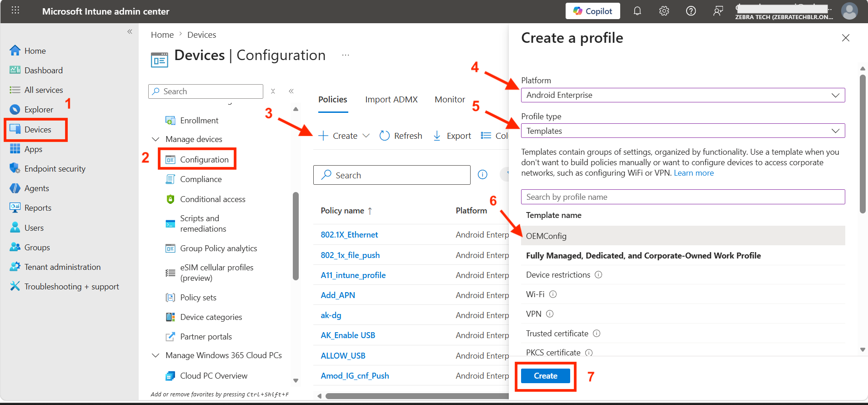868x405 pixels.
Task: Click the Users icon in sidebar
Action: click(15, 228)
